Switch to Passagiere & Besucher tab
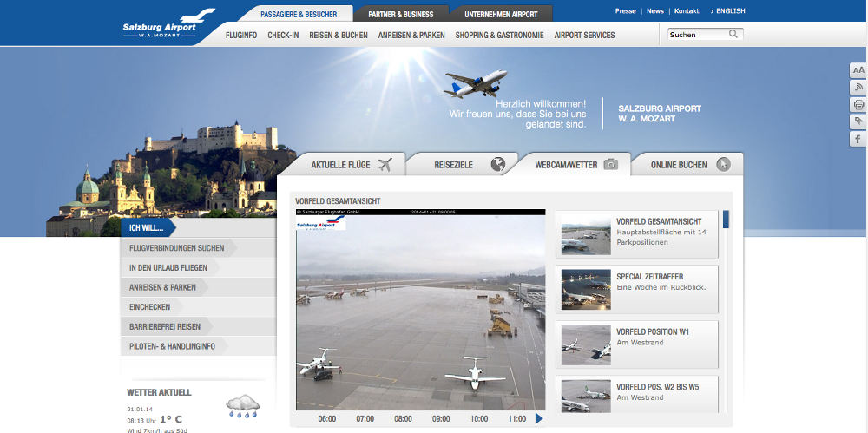868x433 pixels. pyautogui.click(x=299, y=15)
